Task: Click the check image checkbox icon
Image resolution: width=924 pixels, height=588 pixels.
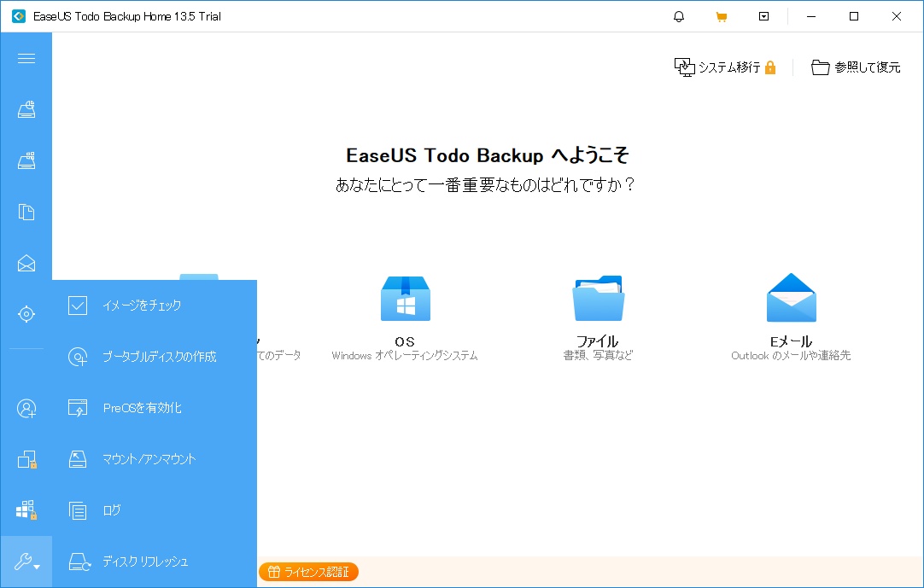Action: coord(77,306)
